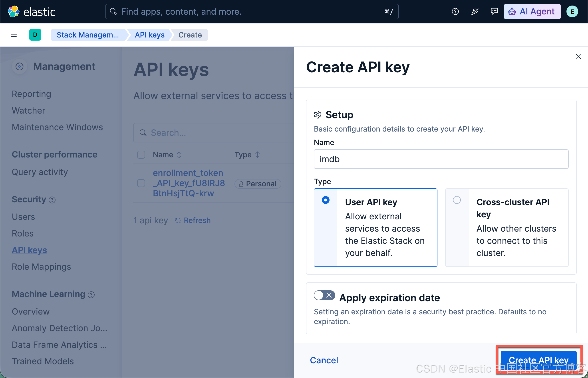The width and height of the screenshot is (588, 378).
Task: Open API keys sidebar link
Action: click(29, 250)
